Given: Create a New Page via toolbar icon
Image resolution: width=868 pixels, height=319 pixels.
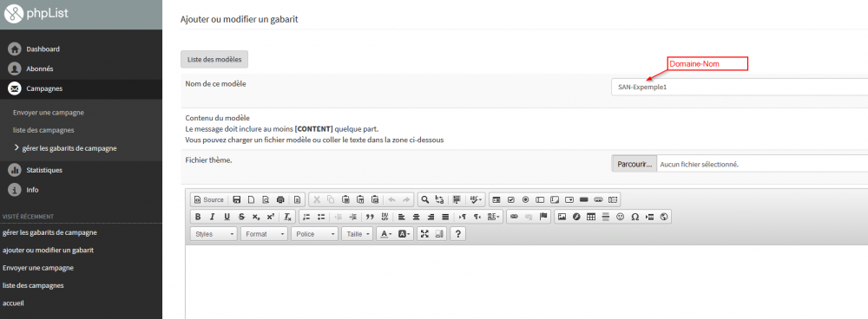Looking at the screenshot, I should pyautogui.click(x=252, y=199).
